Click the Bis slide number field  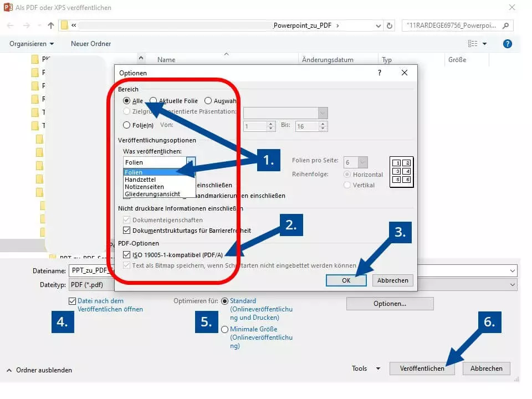click(x=307, y=126)
